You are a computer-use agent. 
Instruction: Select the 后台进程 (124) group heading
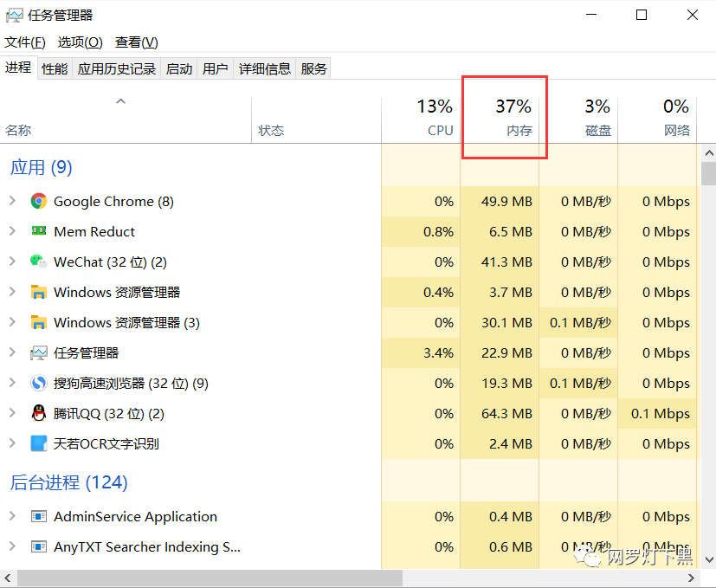pyautogui.click(x=68, y=482)
